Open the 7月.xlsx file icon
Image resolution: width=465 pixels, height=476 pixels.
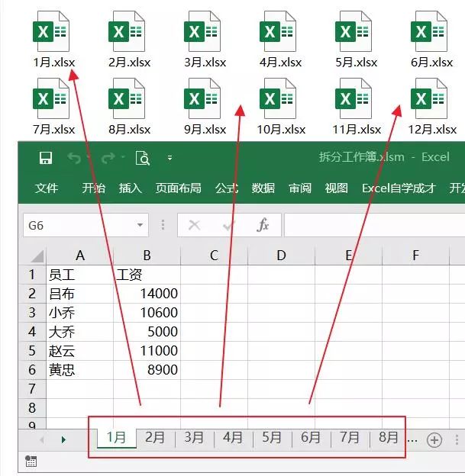(51, 98)
